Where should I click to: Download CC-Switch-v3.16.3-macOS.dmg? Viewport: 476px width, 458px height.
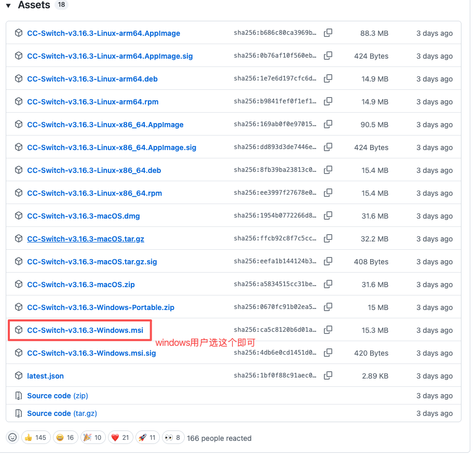(84, 216)
